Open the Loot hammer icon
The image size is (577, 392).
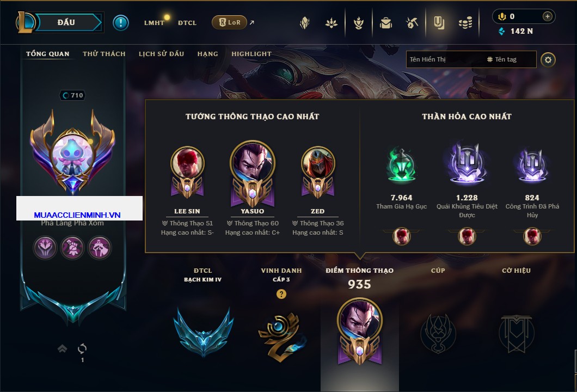(412, 23)
